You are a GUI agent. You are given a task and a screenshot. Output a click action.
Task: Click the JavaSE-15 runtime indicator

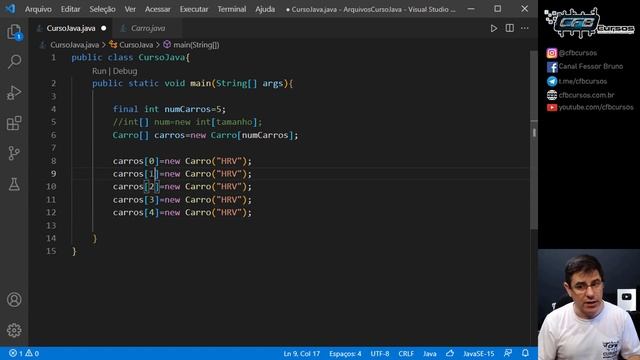point(478,353)
